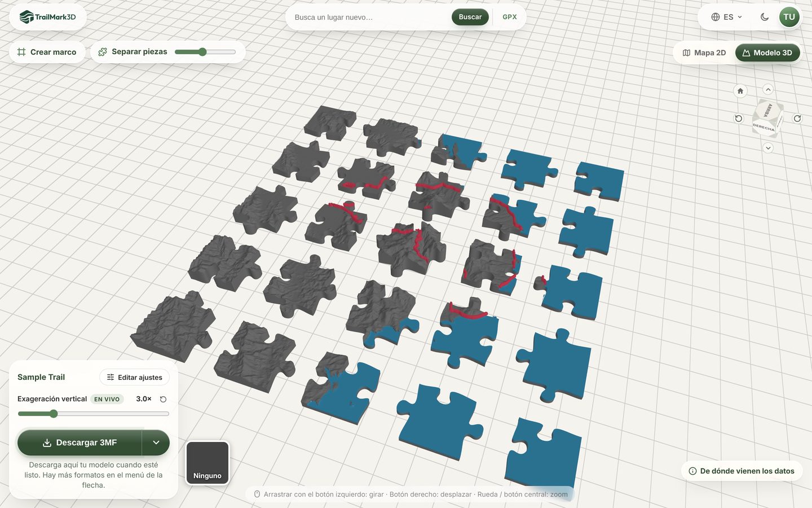Viewport: 812px width, 508px height.
Task: Open the TU user avatar menu
Action: click(789, 17)
